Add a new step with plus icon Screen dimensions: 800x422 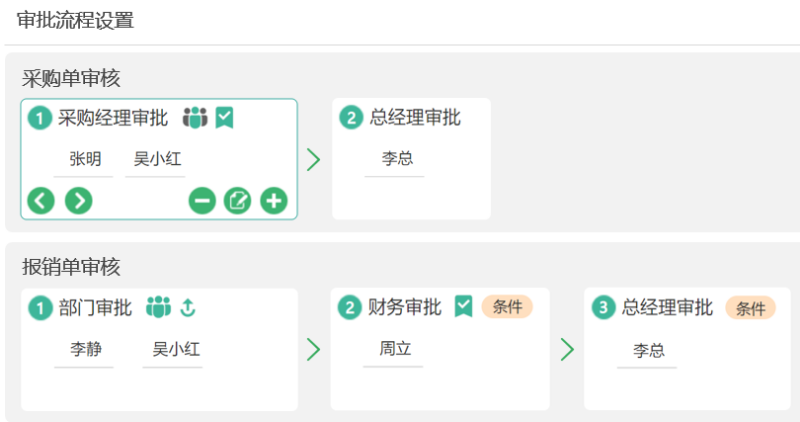[x=274, y=201]
